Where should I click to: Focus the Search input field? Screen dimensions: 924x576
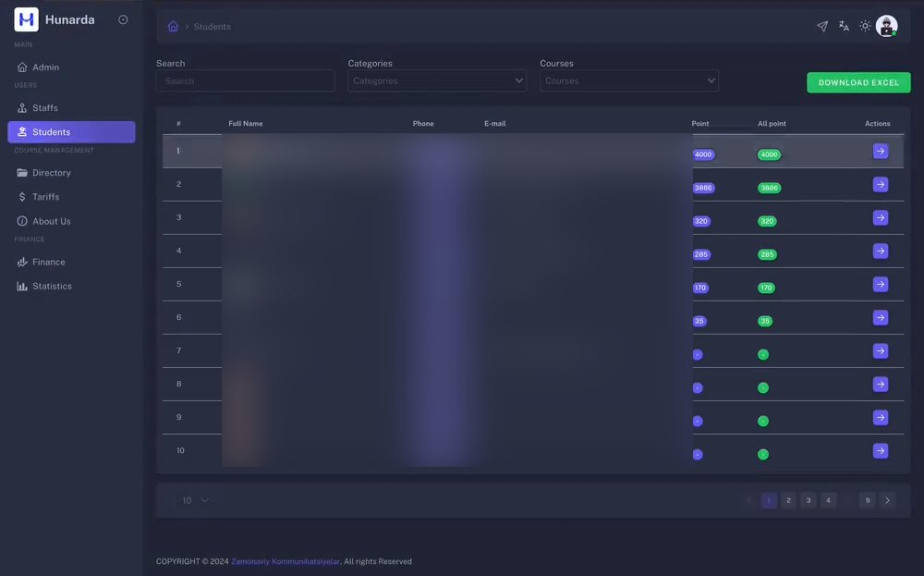click(x=246, y=80)
